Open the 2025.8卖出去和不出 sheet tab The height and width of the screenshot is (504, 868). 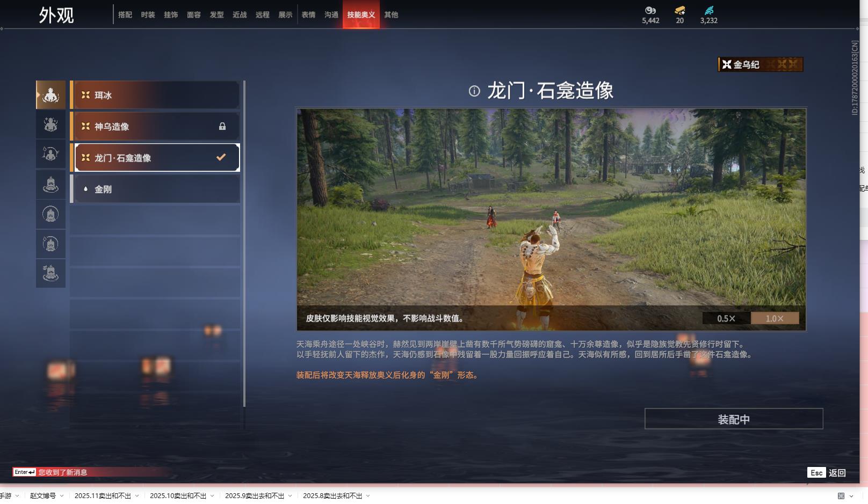click(332, 496)
